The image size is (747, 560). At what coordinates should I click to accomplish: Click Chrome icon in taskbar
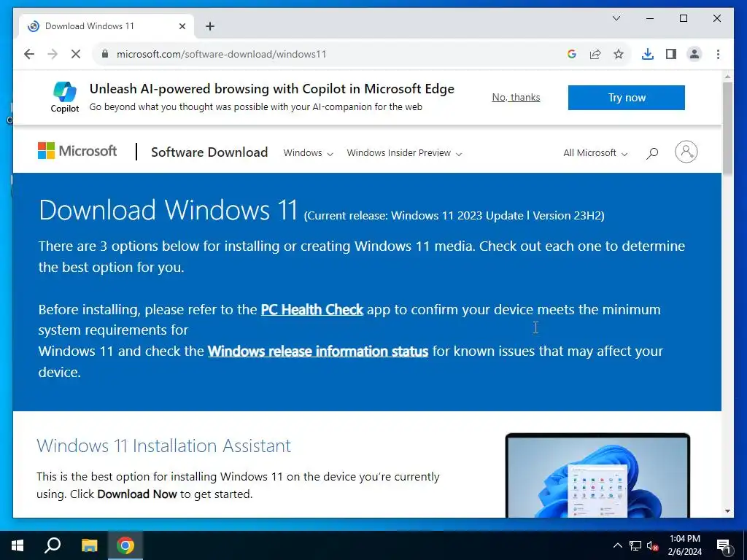[x=125, y=545]
